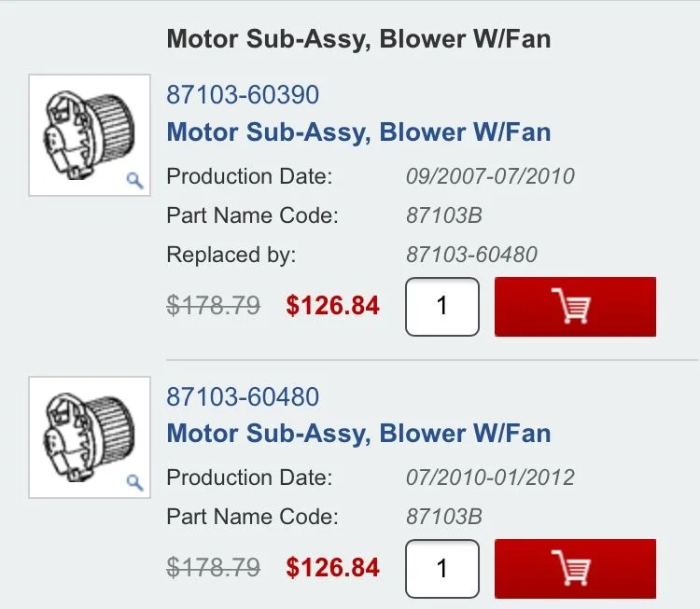Open the blower motor thumbnail for 87103-60480

tap(90, 437)
